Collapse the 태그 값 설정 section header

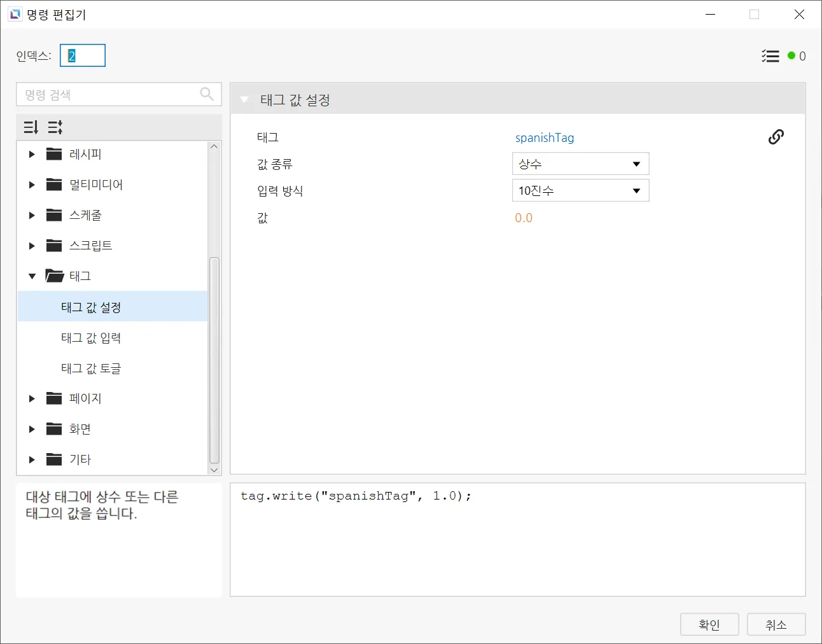[x=244, y=100]
